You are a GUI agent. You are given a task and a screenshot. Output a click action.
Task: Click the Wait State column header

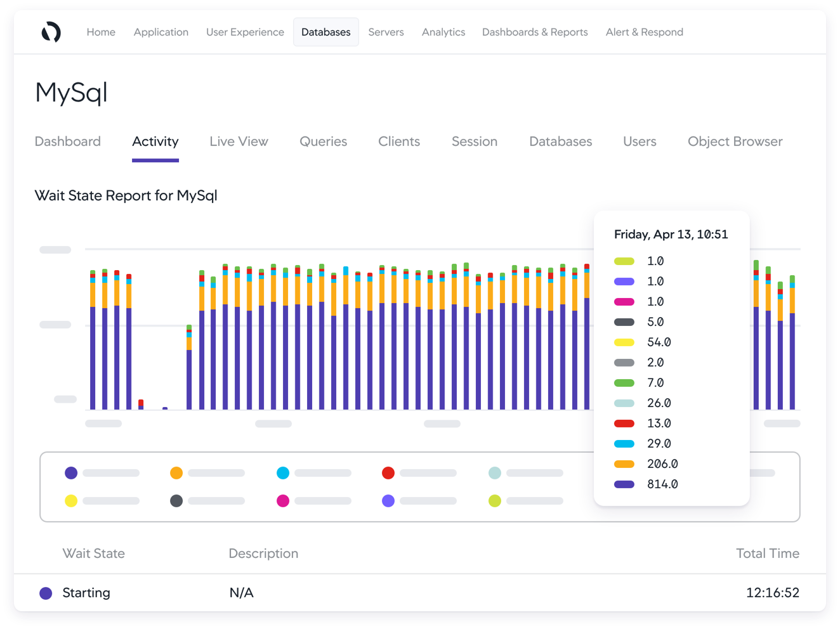point(94,554)
